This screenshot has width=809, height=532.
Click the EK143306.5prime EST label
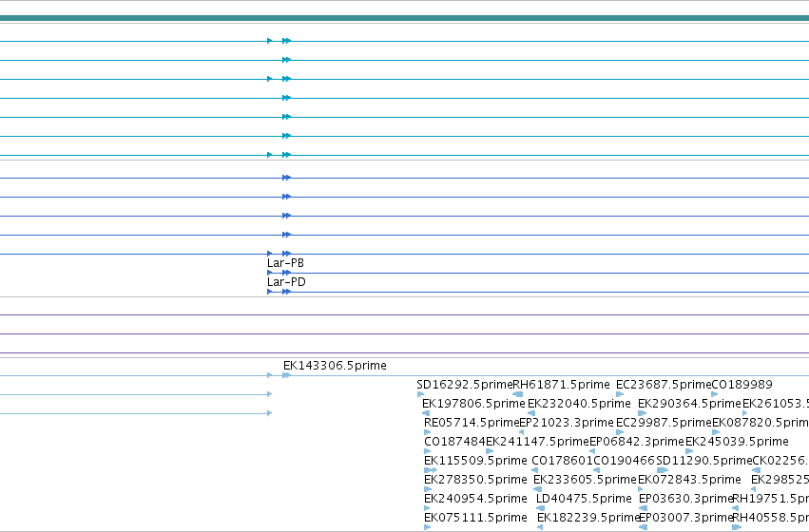pos(335,366)
